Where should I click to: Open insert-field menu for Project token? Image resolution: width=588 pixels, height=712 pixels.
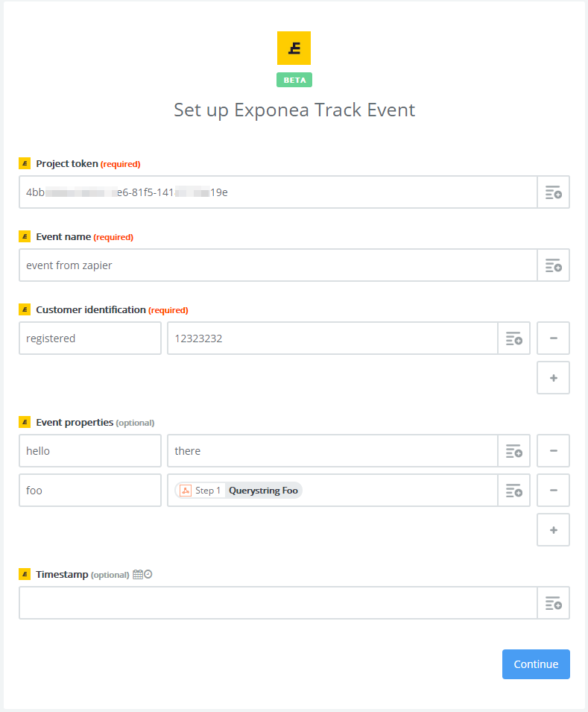(x=553, y=192)
